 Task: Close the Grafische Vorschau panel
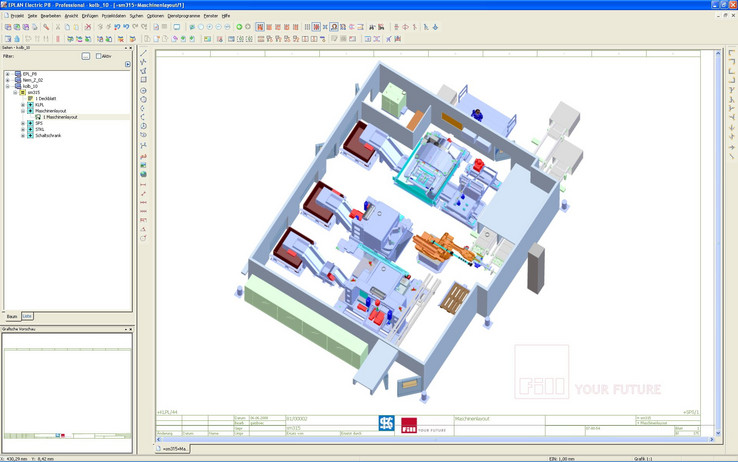[130, 329]
